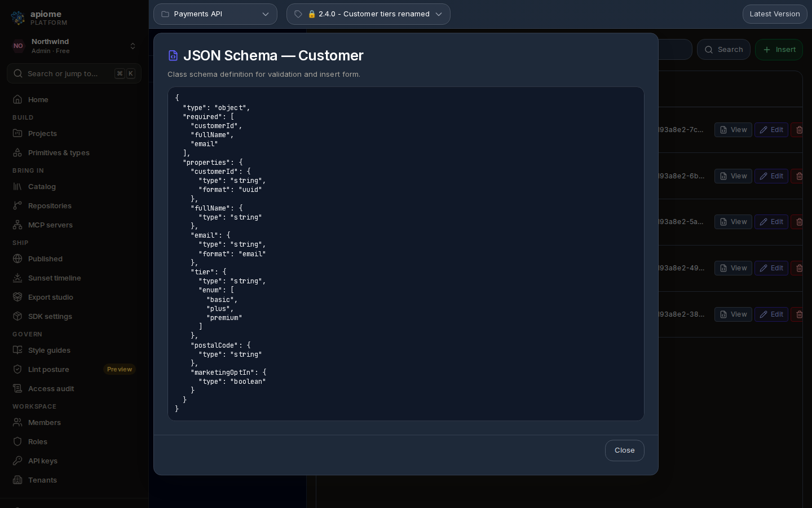The height and width of the screenshot is (508, 812).
Task: Click the Search button in background page
Action: 723,50
